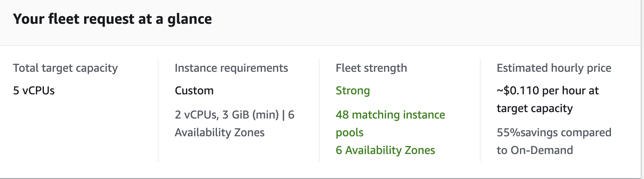Viewport: 644px width, 179px height.
Task: Click the 'Estimated hourly price' label
Action: point(554,68)
